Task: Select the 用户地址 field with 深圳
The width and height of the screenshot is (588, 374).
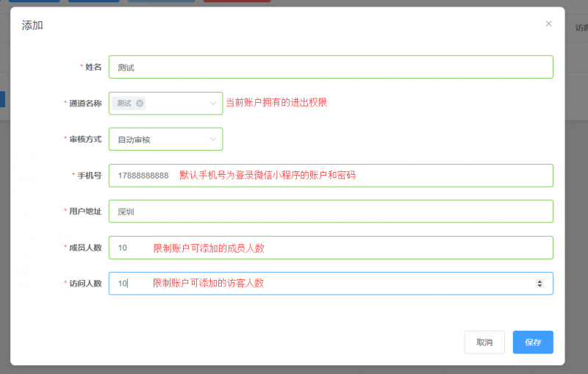Action: pyautogui.click(x=331, y=212)
